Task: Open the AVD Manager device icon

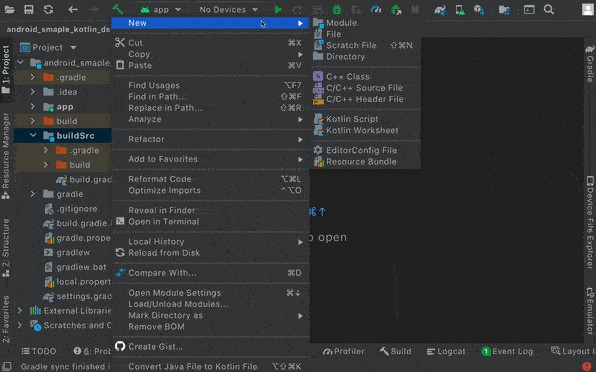Action: tap(460, 9)
